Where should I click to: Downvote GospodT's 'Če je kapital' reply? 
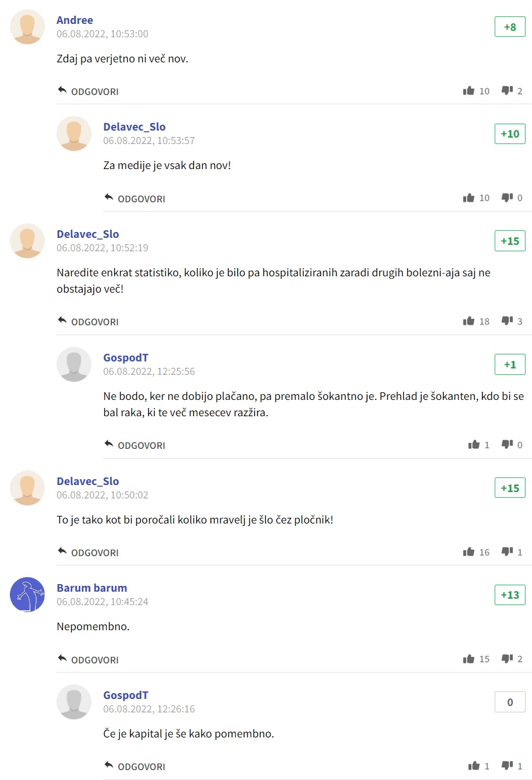click(508, 766)
